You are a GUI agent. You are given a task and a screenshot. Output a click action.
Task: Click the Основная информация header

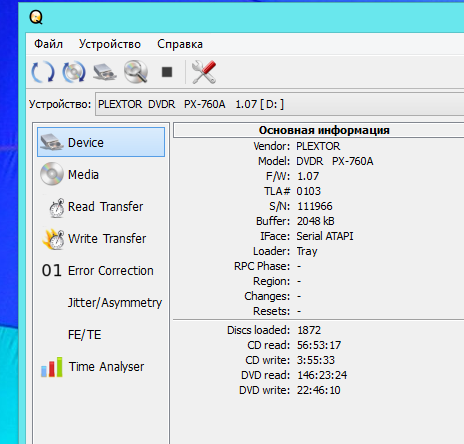[x=324, y=130]
